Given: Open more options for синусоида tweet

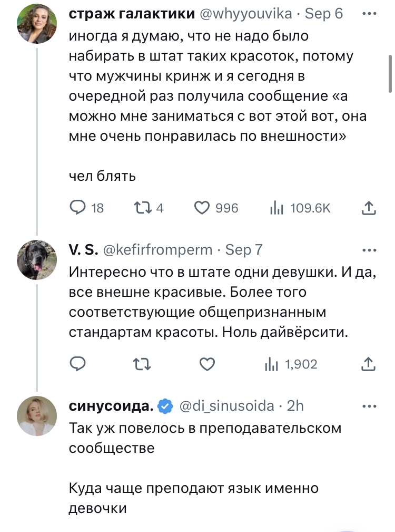Looking at the screenshot, I should (369, 406).
